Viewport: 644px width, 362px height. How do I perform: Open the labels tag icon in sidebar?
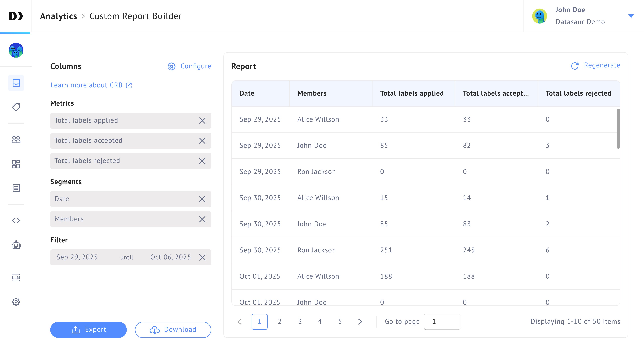click(16, 107)
